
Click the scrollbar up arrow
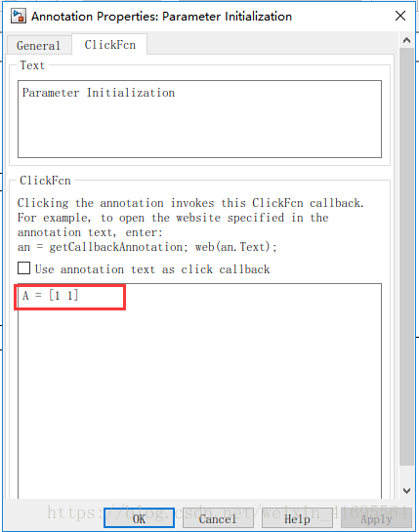(406, 40)
